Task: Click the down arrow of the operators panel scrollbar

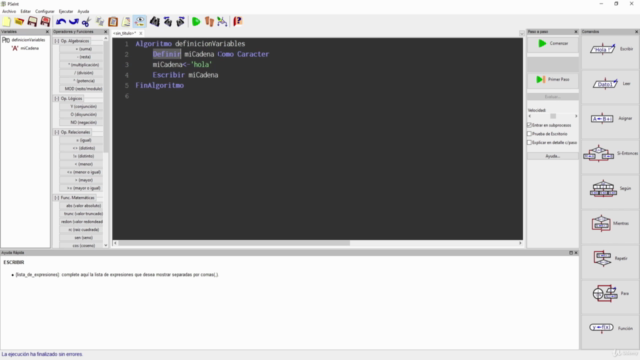Action: coord(106,245)
